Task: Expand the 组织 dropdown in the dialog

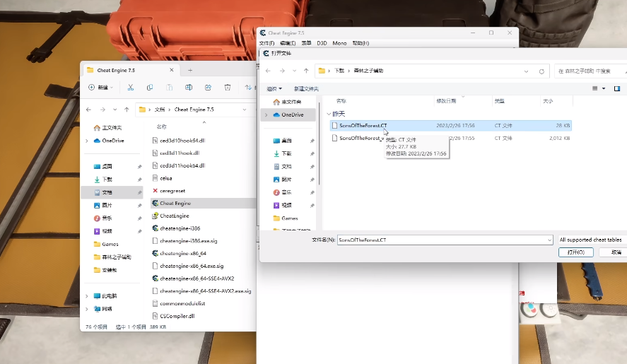Action: click(x=274, y=88)
